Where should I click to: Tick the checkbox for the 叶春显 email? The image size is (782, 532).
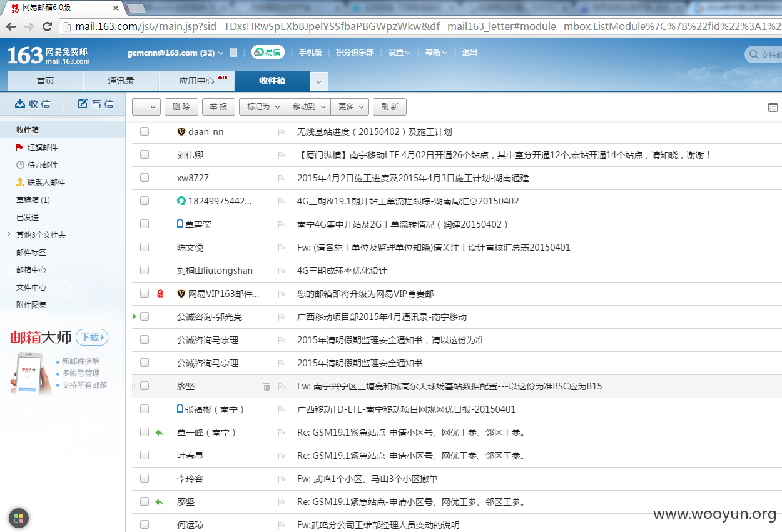(x=145, y=455)
